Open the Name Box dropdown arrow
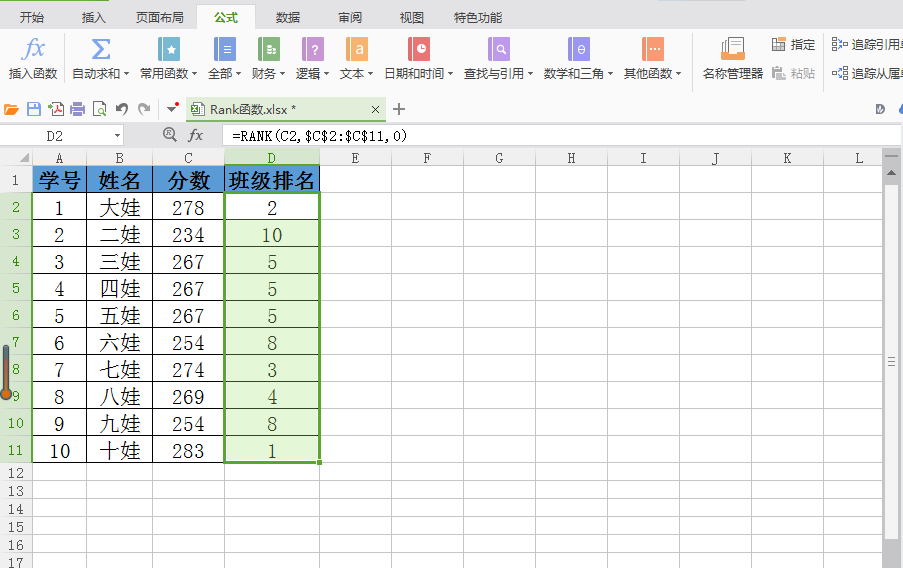Image resolution: width=903 pixels, height=568 pixels. click(x=117, y=136)
